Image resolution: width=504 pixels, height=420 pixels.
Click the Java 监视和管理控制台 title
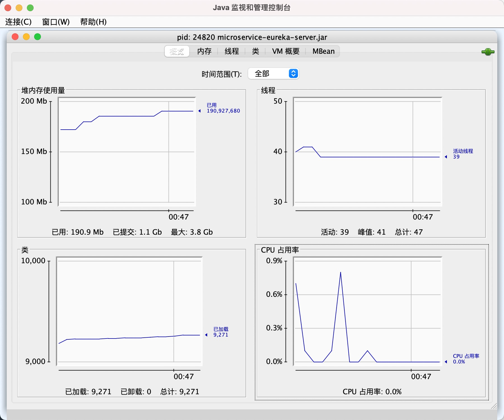[251, 8]
